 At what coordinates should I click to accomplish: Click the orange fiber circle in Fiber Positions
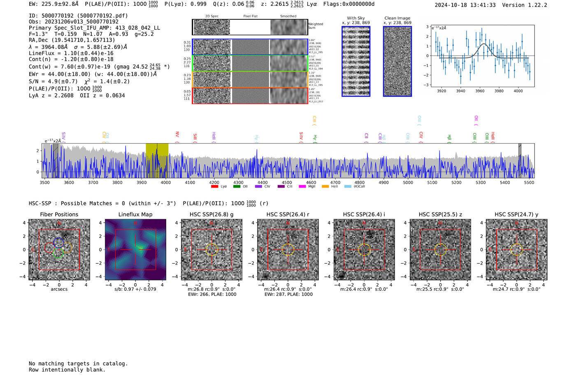point(67,248)
